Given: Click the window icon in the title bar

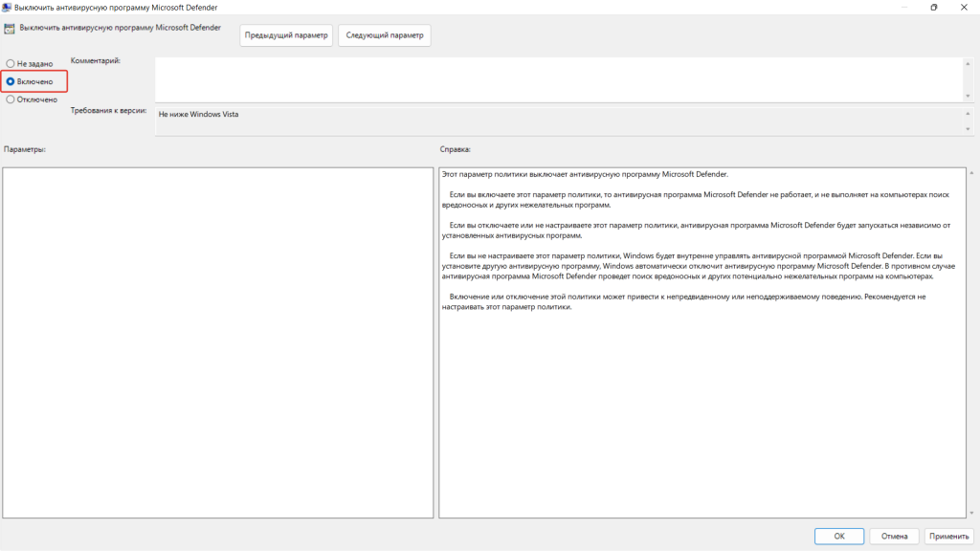Looking at the screenshot, I should 8,8.
